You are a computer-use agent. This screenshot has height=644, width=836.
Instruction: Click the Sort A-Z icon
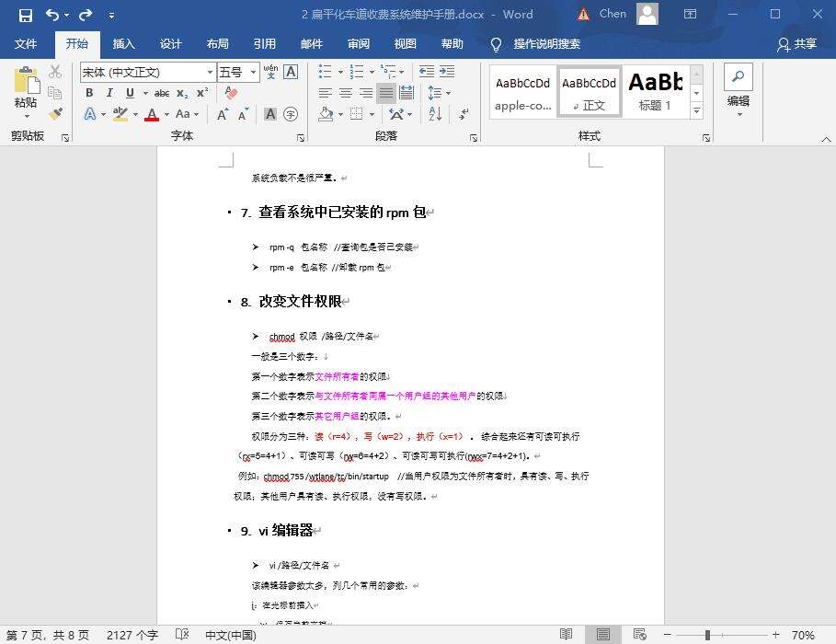(435, 114)
